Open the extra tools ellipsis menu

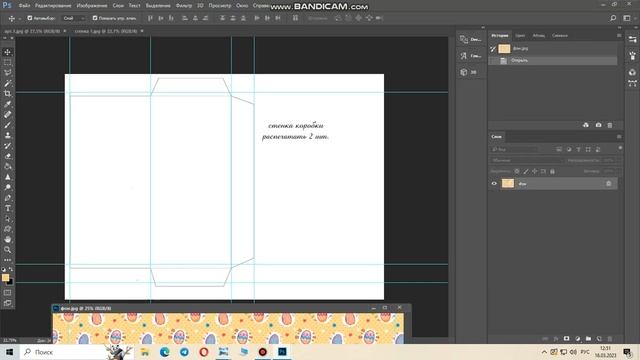click(7, 260)
